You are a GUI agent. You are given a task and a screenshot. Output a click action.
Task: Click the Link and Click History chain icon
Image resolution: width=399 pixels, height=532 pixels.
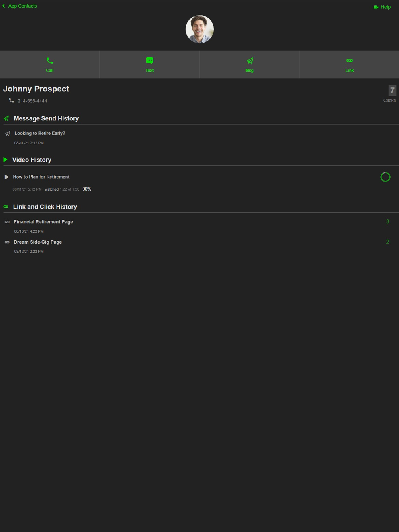6,207
